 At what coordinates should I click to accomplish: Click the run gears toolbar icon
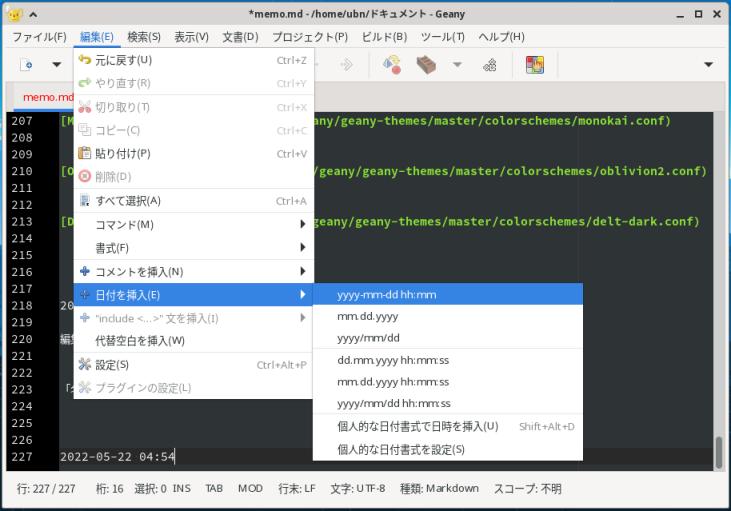490,65
